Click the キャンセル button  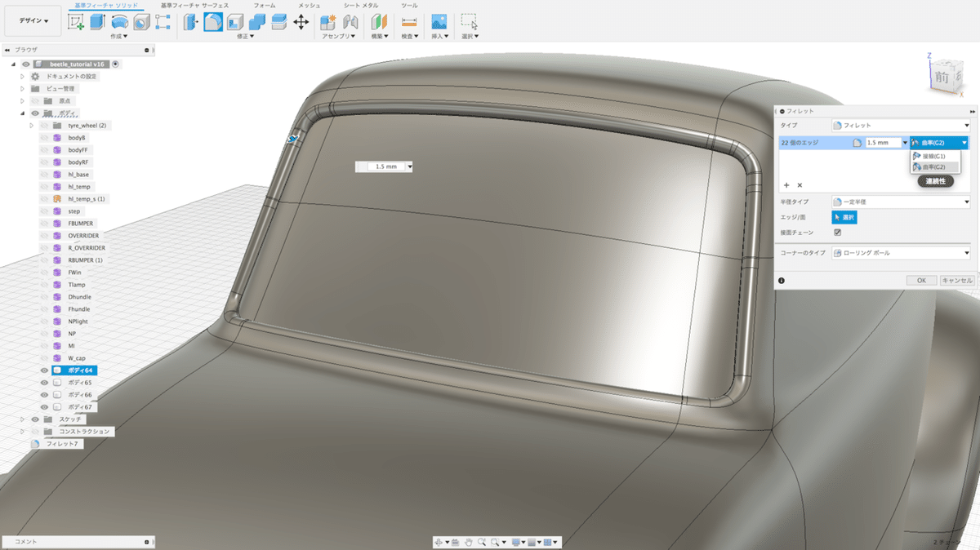[x=956, y=280]
